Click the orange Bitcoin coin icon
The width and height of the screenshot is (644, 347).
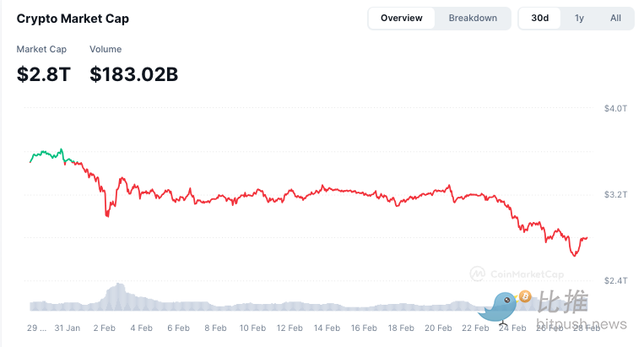click(x=525, y=296)
